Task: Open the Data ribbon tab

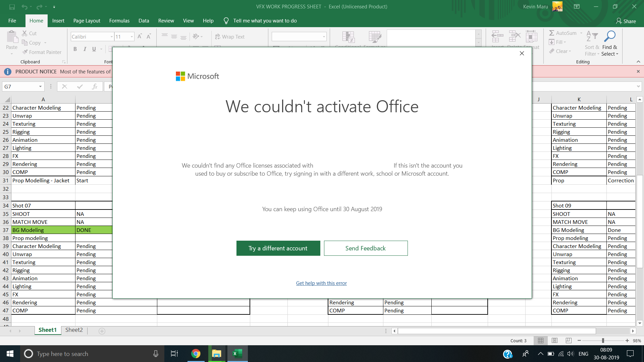Action: (x=144, y=21)
